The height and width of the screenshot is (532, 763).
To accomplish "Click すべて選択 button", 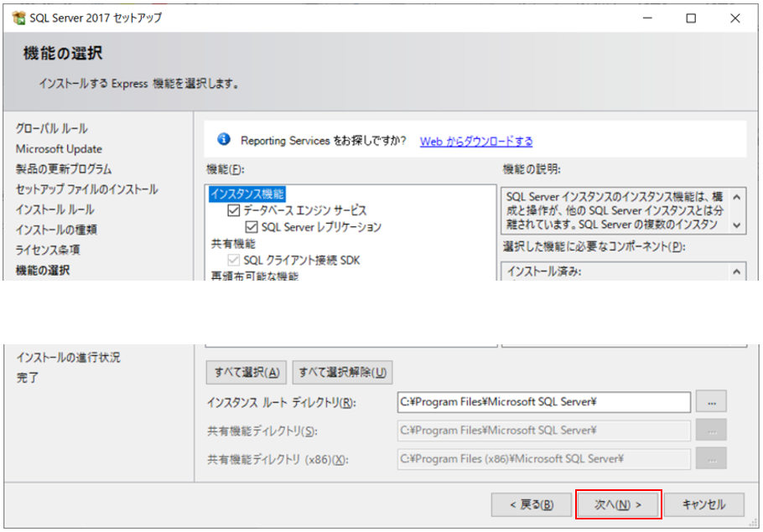I will pyautogui.click(x=247, y=373).
